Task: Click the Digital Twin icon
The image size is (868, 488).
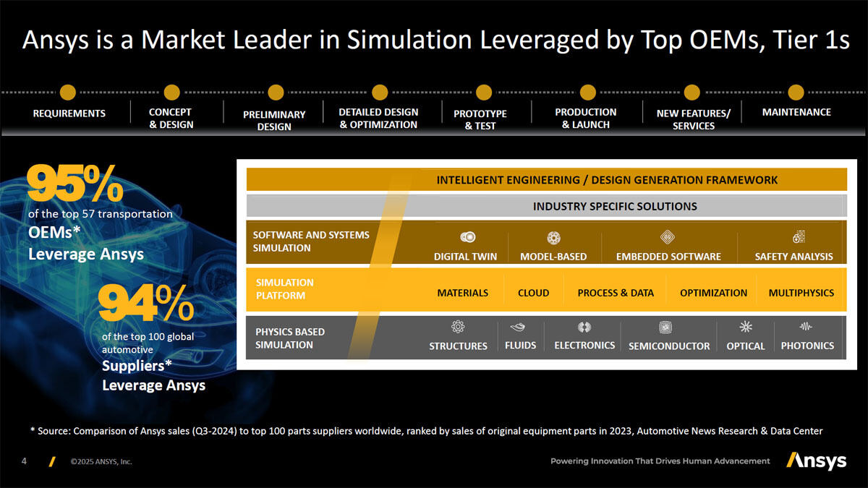Action: click(x=467, y=237)
